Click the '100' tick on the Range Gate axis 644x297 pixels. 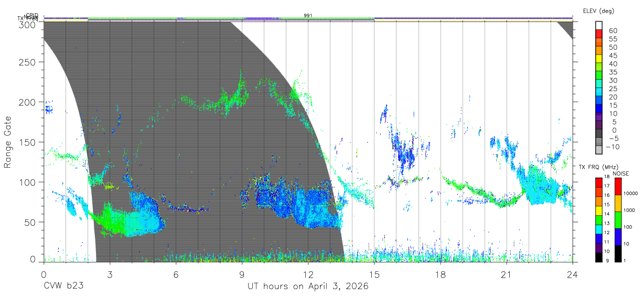27,182
